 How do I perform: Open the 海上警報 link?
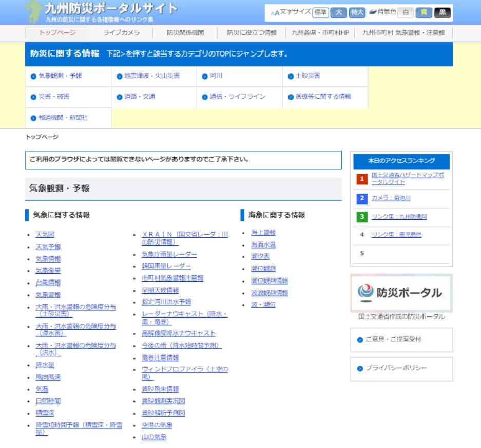click(263, 233)
